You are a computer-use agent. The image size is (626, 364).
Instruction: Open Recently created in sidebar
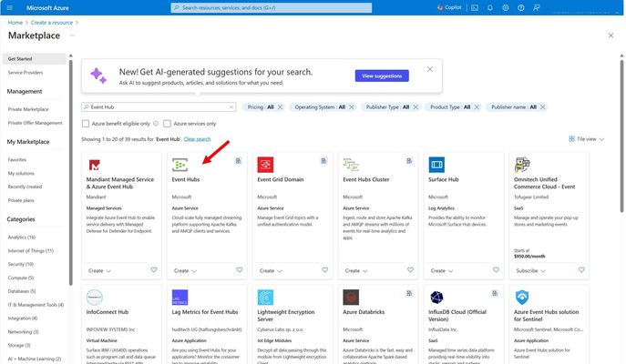[25, 187]
